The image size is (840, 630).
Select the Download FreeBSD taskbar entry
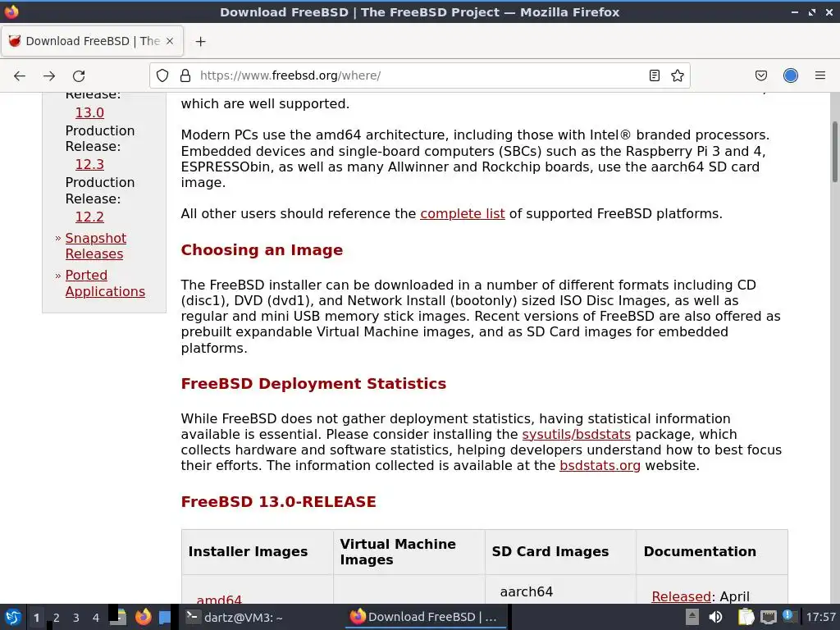click(x=426, y=617)
